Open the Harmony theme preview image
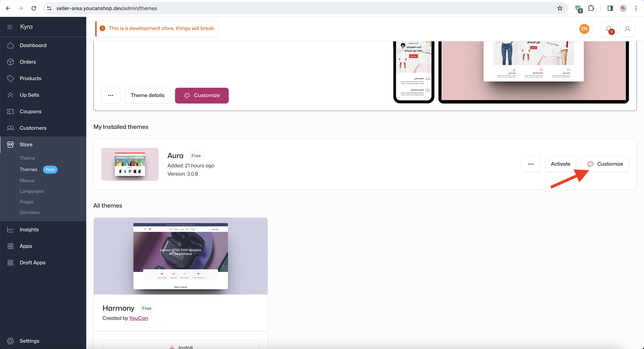 coord(181,256)
